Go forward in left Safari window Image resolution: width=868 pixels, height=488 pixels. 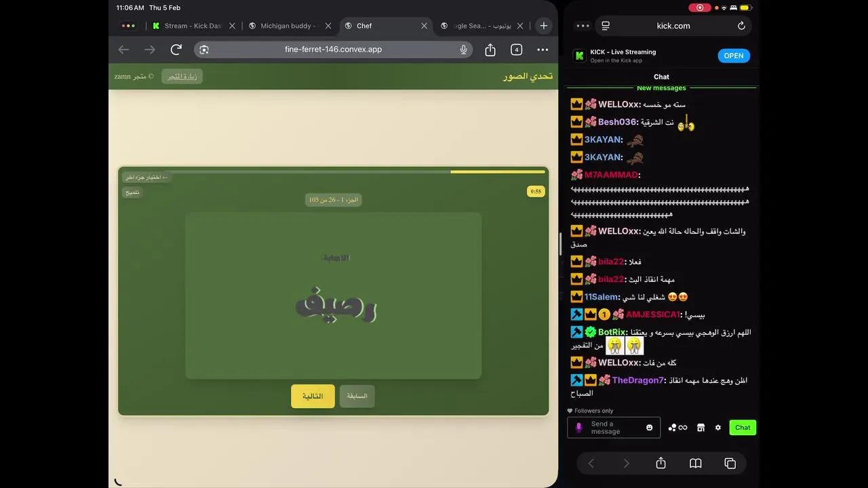pos(150,49)
